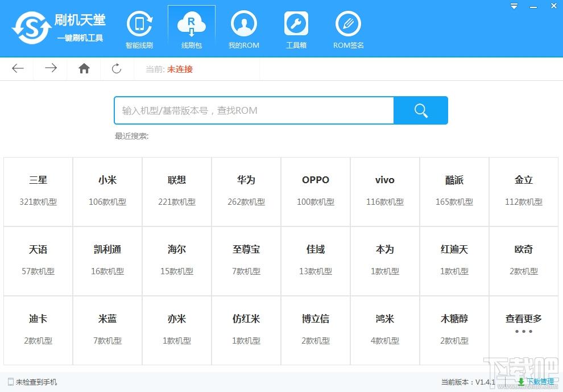Screen dimensions: 563x392
Task: Focus the ROM model search field
Action: tap(254, 110)
